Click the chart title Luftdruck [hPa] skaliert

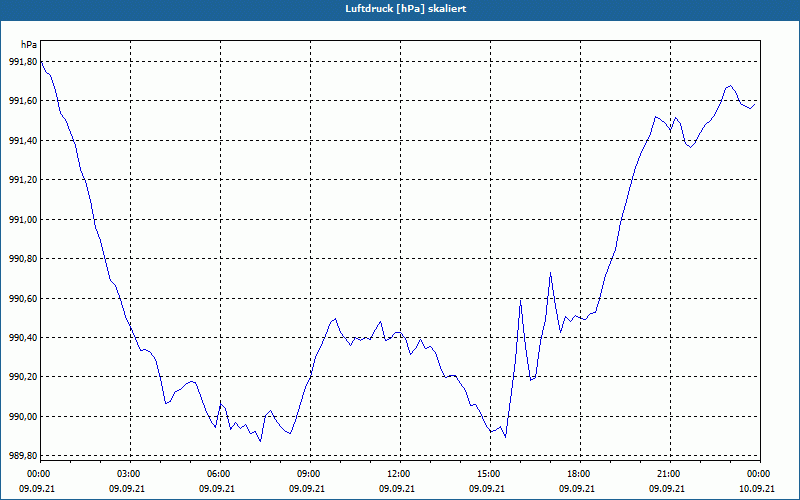tap(406, 9)
